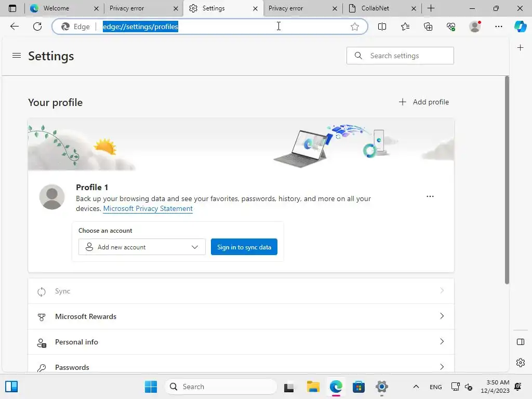Toggle the sidebar panel icon
The height and width of the screenshot is (399, 532).
(x=520, y=342)
